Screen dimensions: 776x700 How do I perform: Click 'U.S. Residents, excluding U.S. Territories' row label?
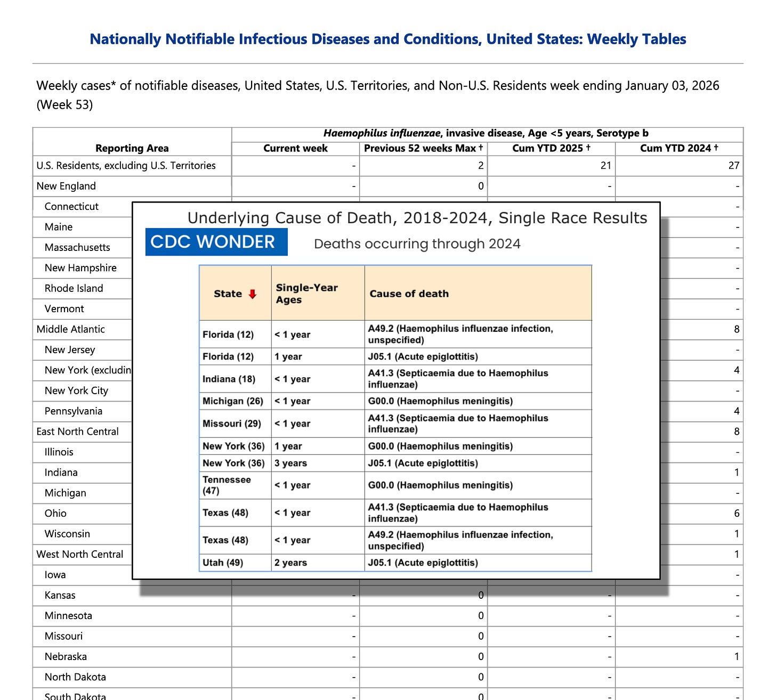pos(126,166)
